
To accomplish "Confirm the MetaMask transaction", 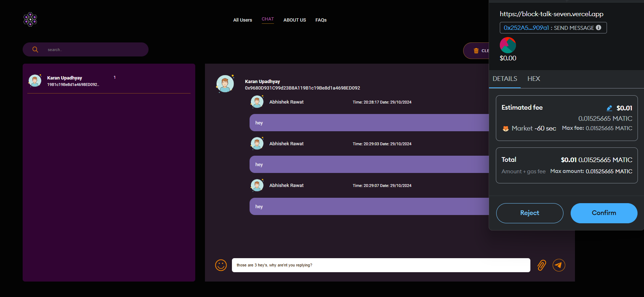I will click(604, 213).
